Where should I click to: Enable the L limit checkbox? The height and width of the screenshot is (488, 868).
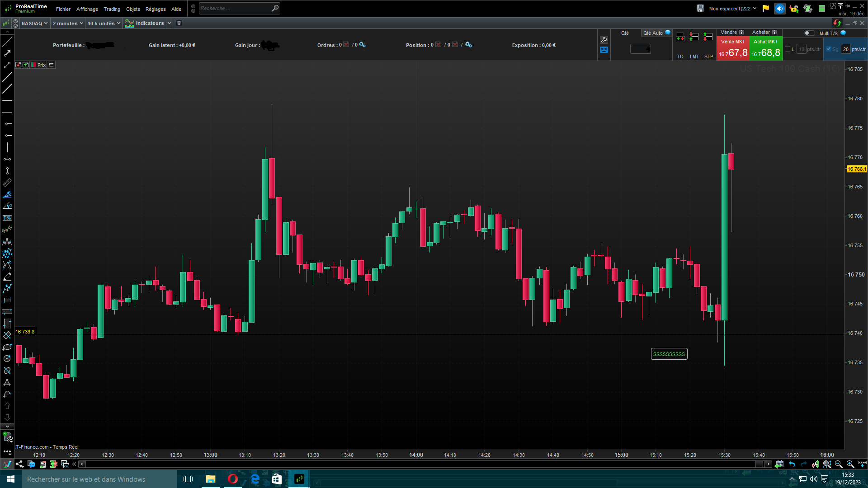point(788,49)
